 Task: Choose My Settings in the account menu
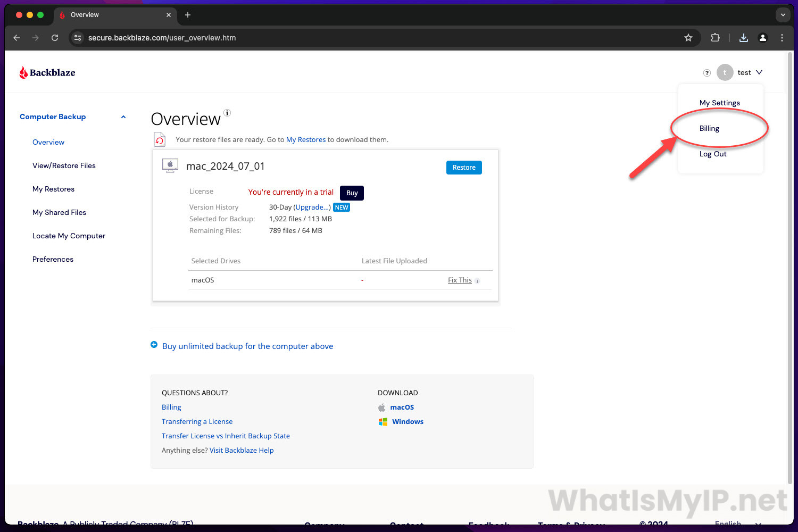click(719, 103)
